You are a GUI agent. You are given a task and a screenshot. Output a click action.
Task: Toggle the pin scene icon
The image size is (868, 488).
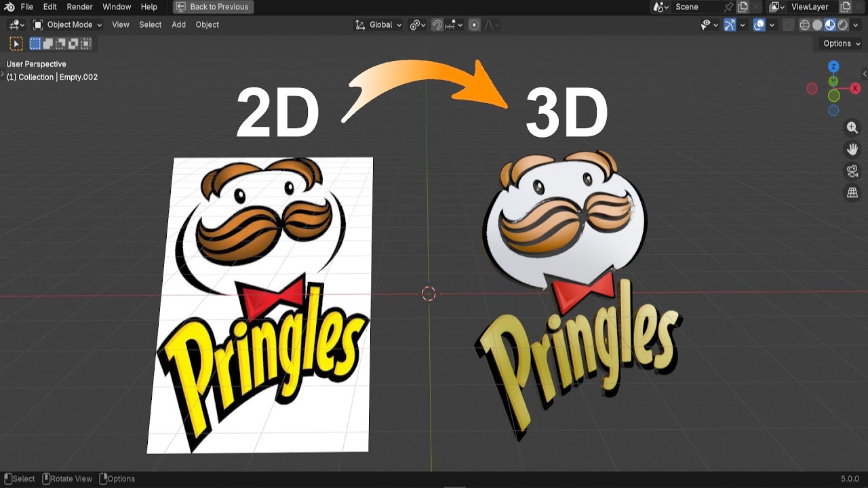click(x=729, y=7)
